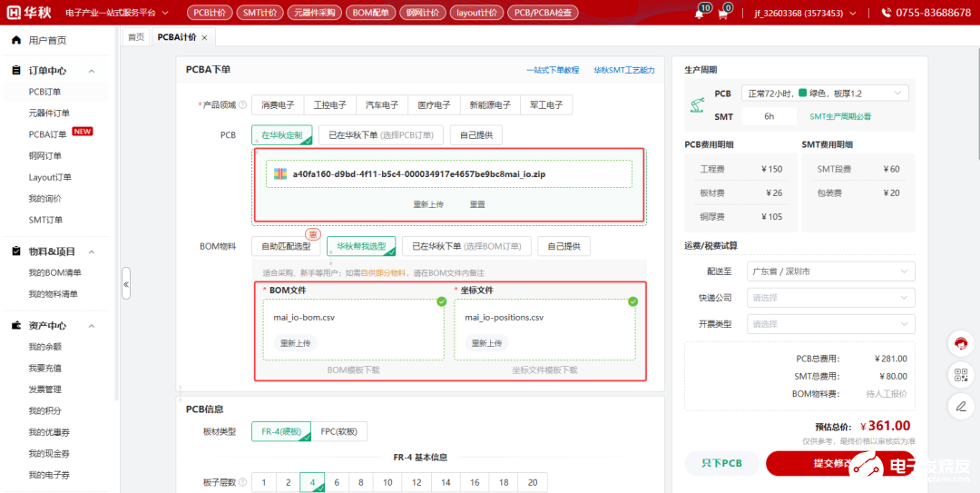Open the notification bell icon

tap(700, 15)
